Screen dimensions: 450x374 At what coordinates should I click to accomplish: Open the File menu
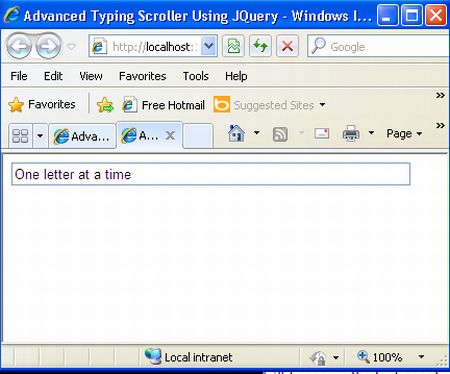pyautogui.click(x=19, y=76)
